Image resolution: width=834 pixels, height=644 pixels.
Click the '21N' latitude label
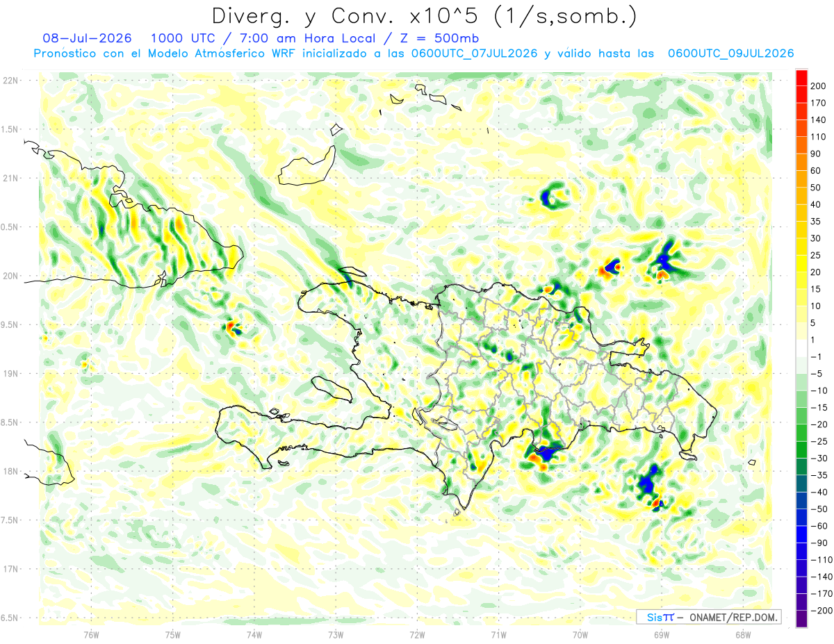(x=11, y=178)
